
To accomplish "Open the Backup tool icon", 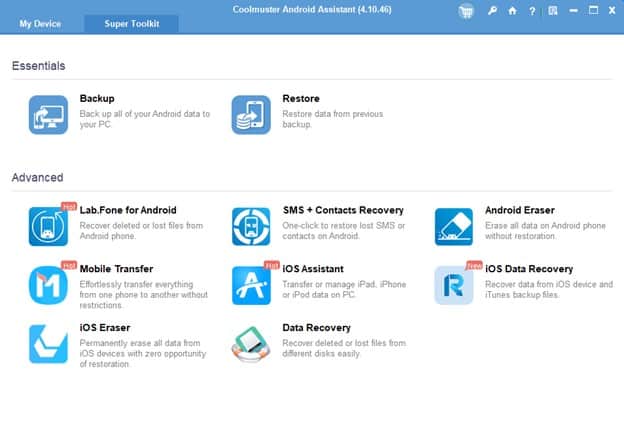I will [x=49, y=115].
